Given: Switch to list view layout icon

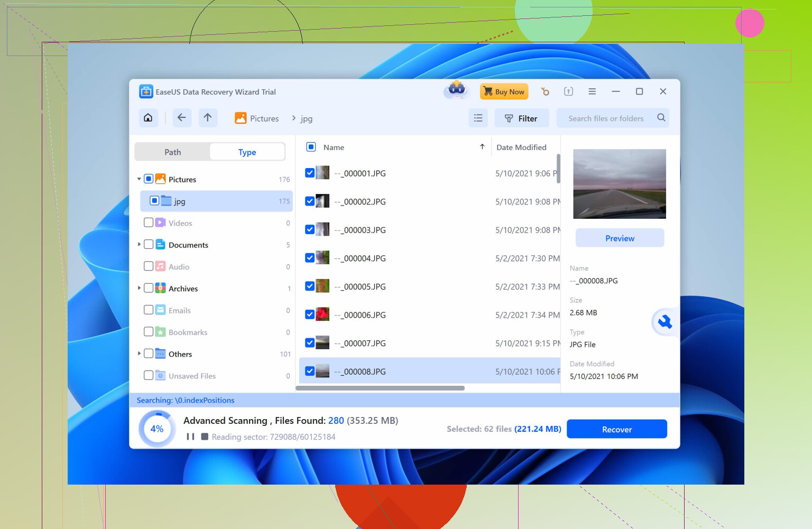Looking at the screenshot, I should 478,118.
